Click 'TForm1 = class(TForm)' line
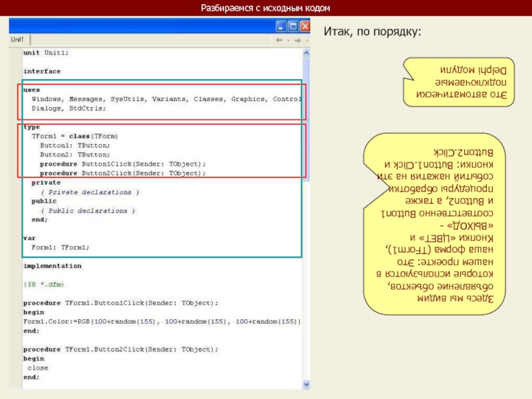This screenshot has width=532, height=399. click(x=74, y=136)
